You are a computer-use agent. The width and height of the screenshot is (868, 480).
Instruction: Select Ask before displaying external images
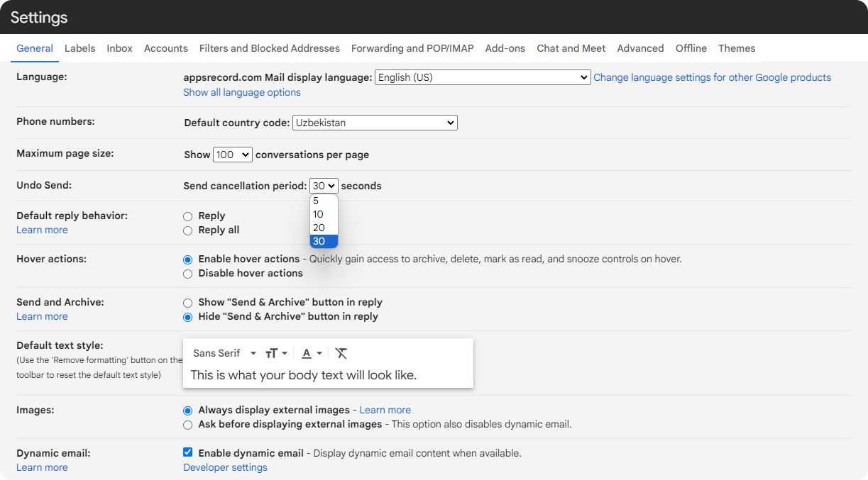187,425
